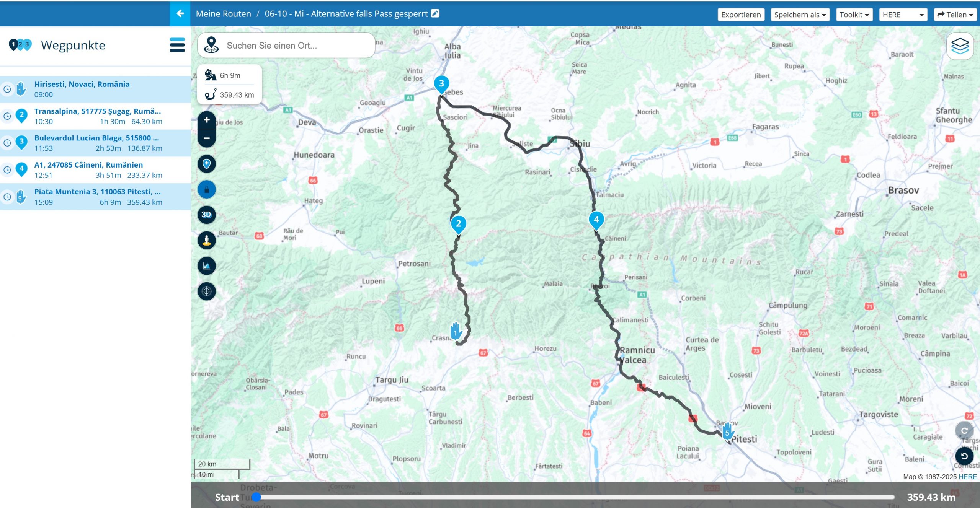Open the Teilen share menu
The width and height of the screenshot is (980, 508).
(955, 15)
